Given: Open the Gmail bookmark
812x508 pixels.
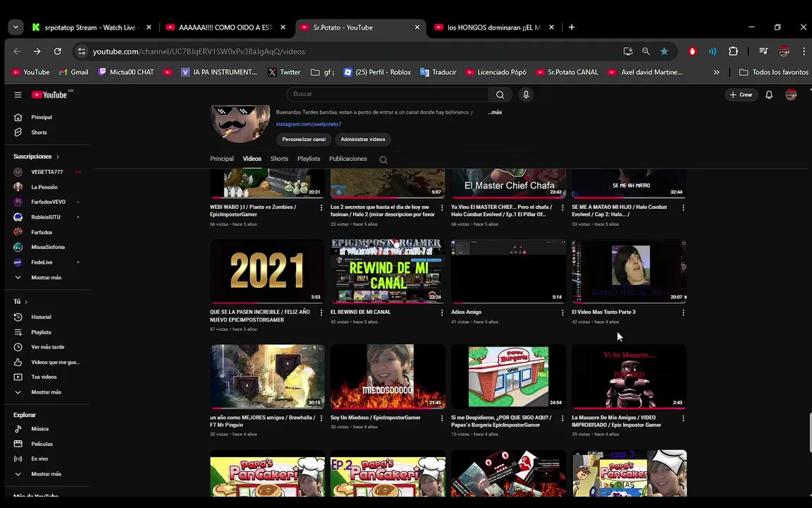Looking at the screenshot, I should coord(73,72).
